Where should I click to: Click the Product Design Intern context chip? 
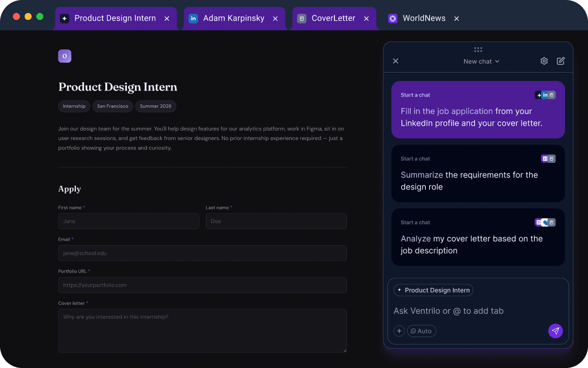(x=433, y=290)
